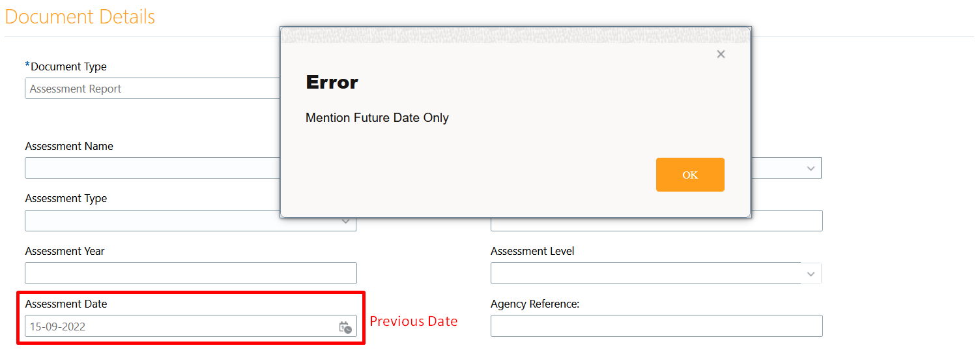Focus the Assessment Name text field

click(x=152, y=168)
